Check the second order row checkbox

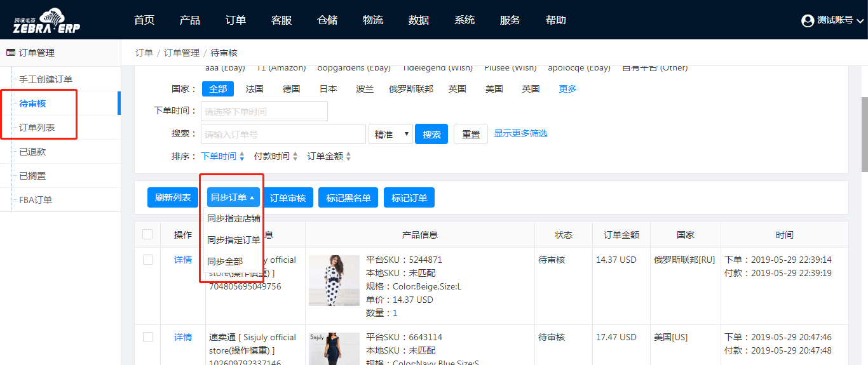pyautogui.click(x=148, y=337)
